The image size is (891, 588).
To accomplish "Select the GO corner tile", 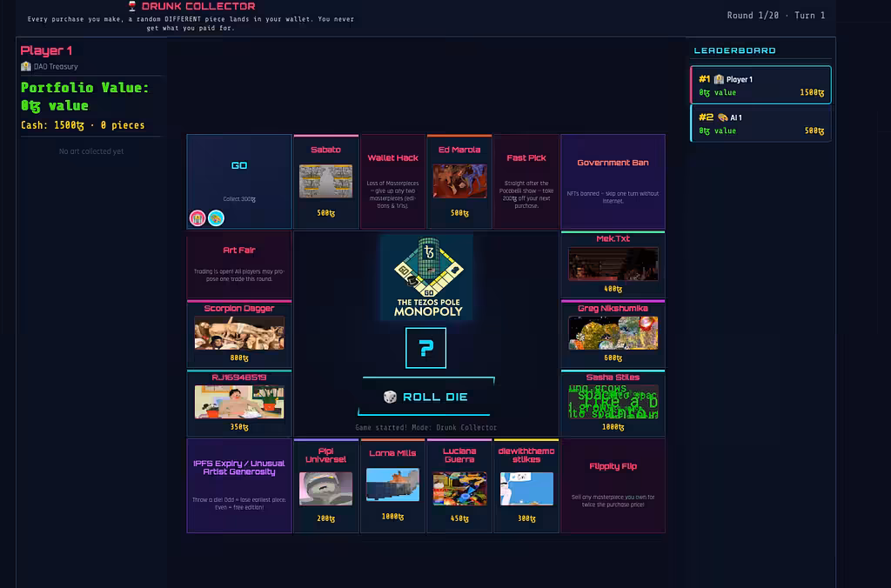I will 239,181.
